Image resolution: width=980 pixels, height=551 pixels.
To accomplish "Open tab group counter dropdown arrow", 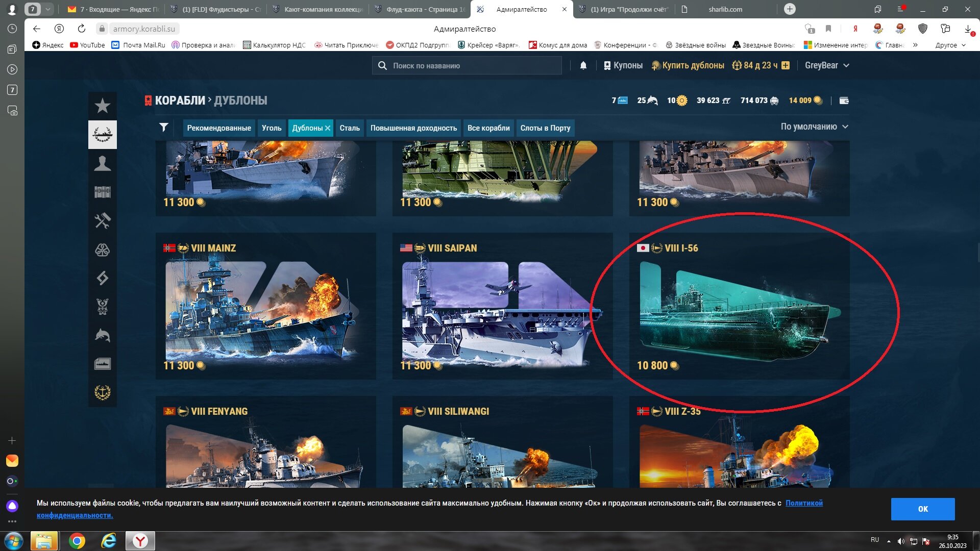I will point(47,9).
